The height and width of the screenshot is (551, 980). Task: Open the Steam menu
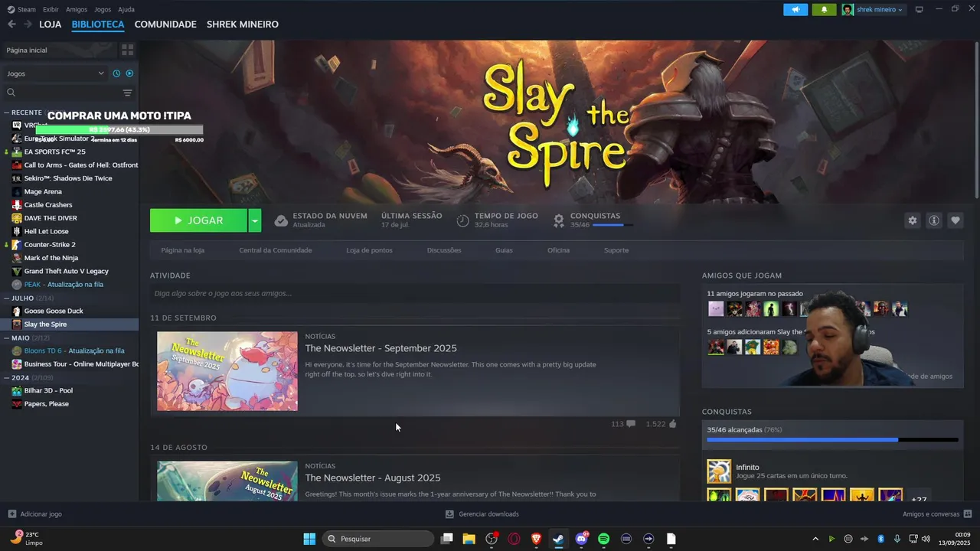coord(22,9)
